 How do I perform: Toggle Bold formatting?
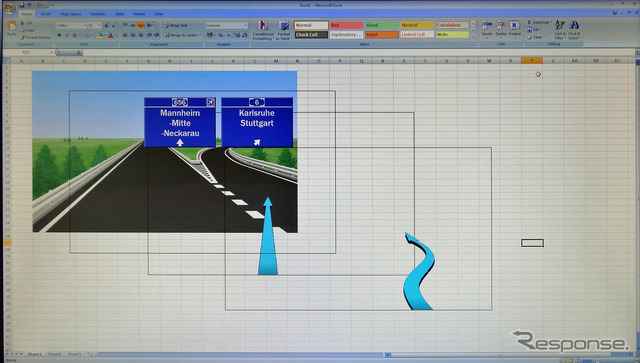(59, 36)
